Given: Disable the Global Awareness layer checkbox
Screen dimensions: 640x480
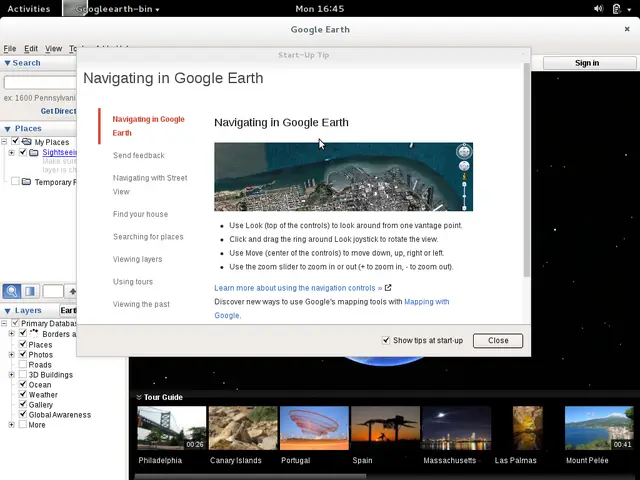Looking at the screenshot, I should point(23,414).
